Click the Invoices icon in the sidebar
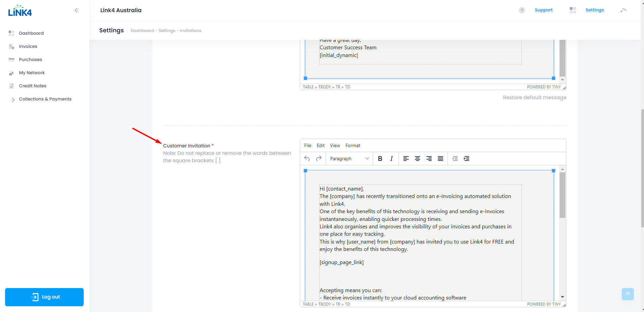 tap(11, 47)
